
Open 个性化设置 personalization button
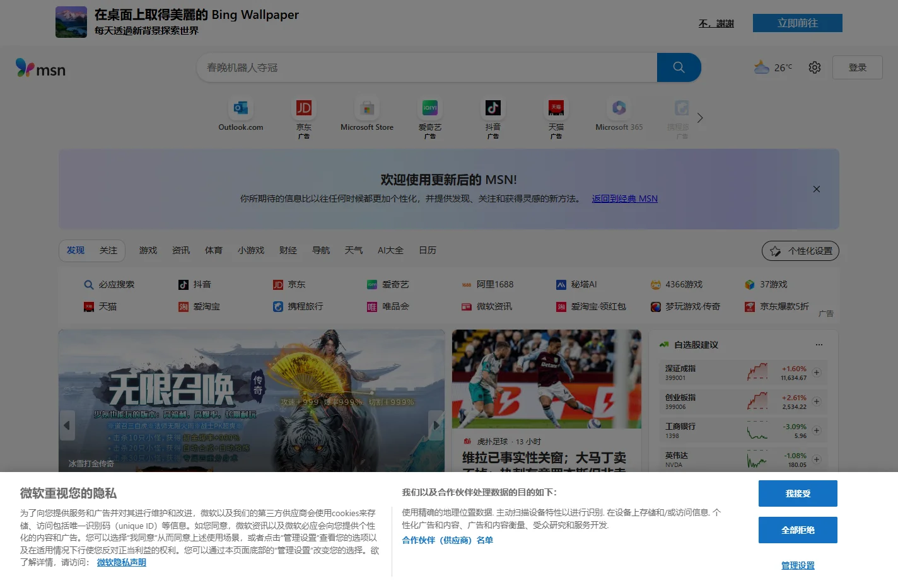click(x=800, y=251)
